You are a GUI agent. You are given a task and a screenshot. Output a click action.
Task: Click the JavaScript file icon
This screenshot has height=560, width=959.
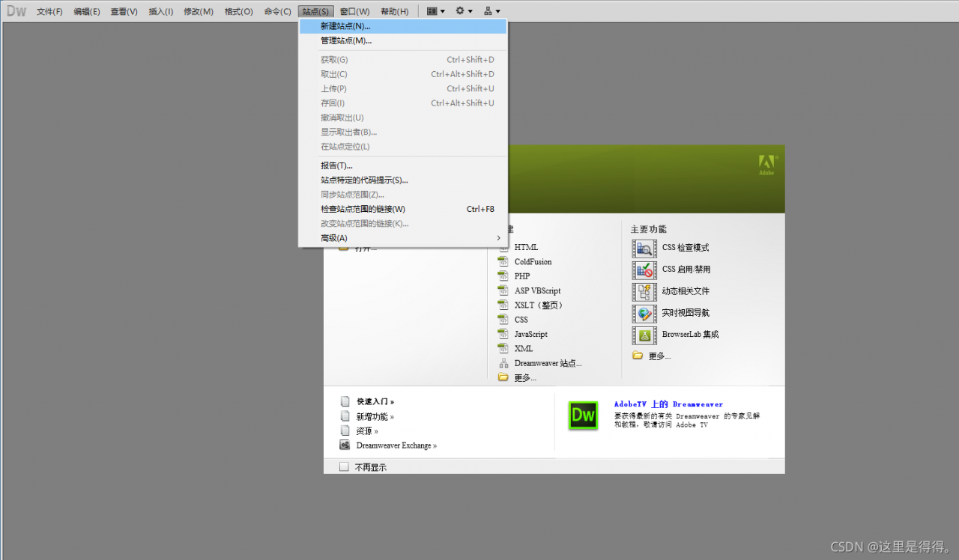(503, 334)
